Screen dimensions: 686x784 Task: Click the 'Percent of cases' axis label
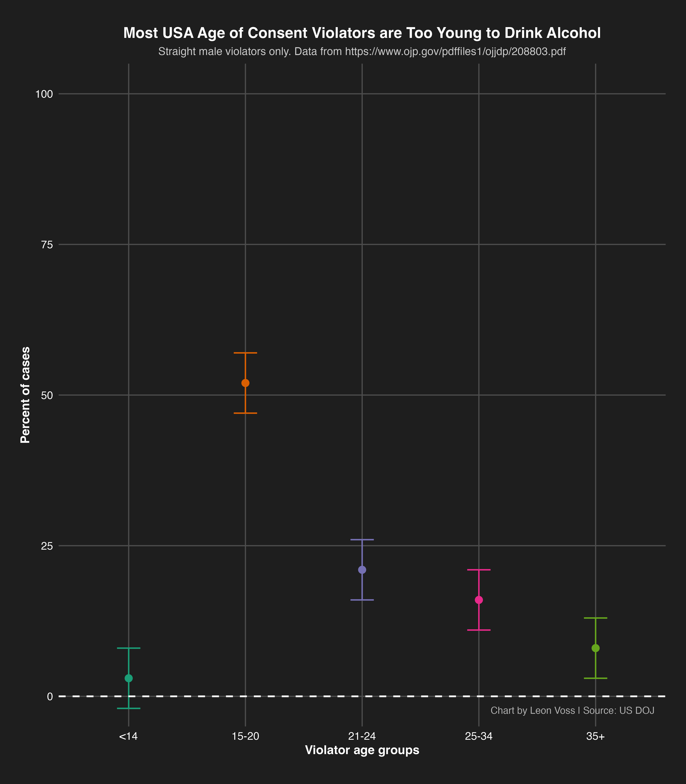tap(25, 395)
